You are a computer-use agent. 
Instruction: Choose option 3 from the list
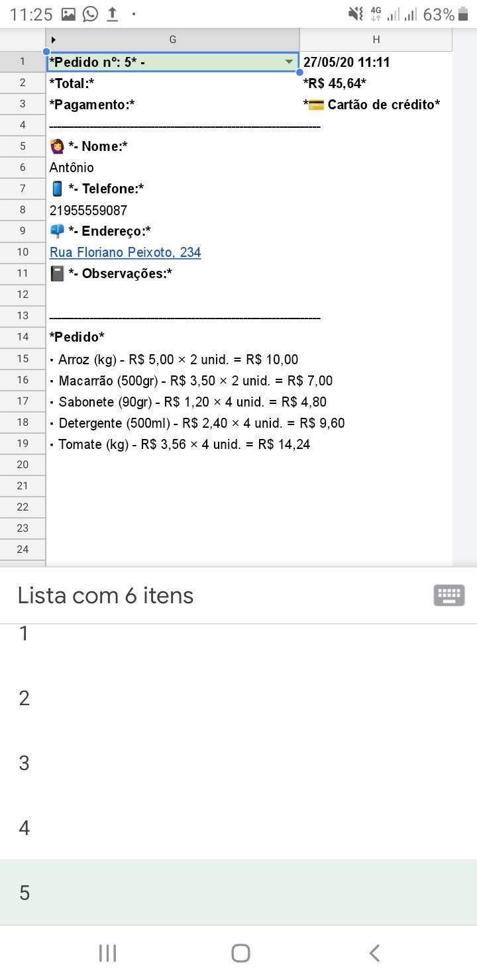(238, 763)
